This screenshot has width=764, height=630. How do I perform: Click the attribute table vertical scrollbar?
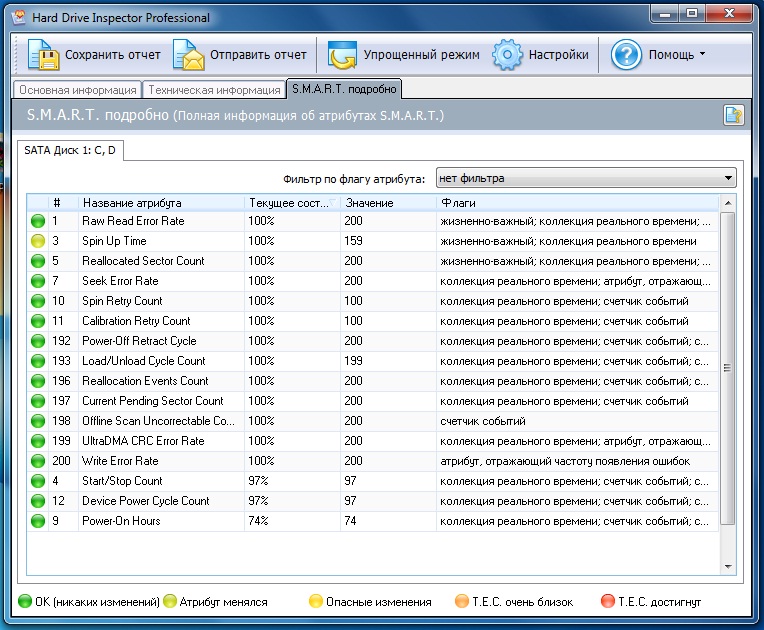point(727,368)
